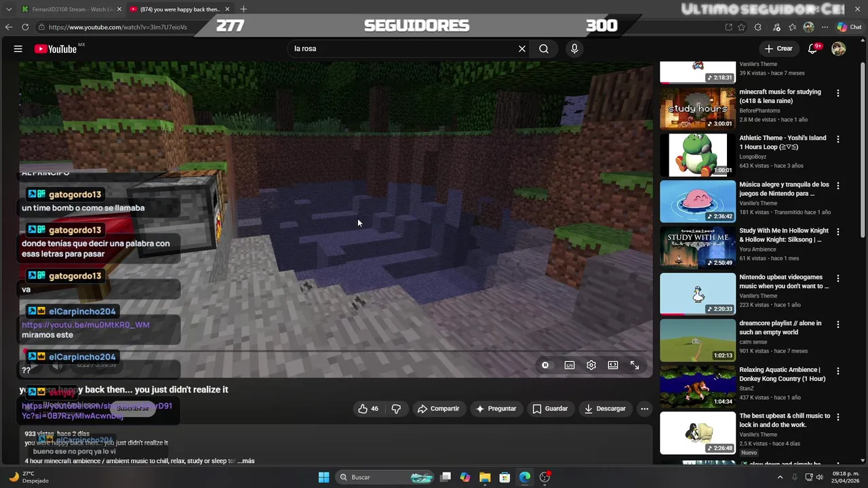
Task: Open options for Study With Me Hollow Knight
Action: (837, 232)
